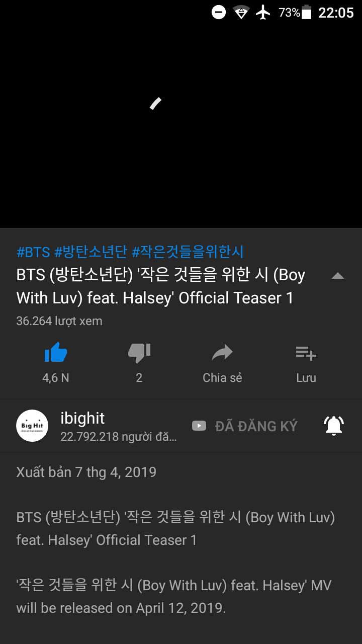Tap the YouTube logo beside ĐÃ ĐĂNG KÝ
362x644 pixels.
coord(199,426)
